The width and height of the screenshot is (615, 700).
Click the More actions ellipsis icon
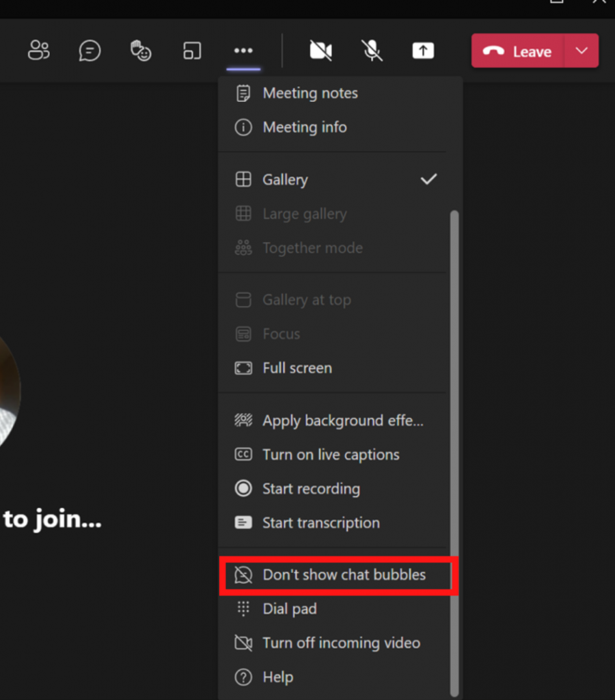click(243, 51)
